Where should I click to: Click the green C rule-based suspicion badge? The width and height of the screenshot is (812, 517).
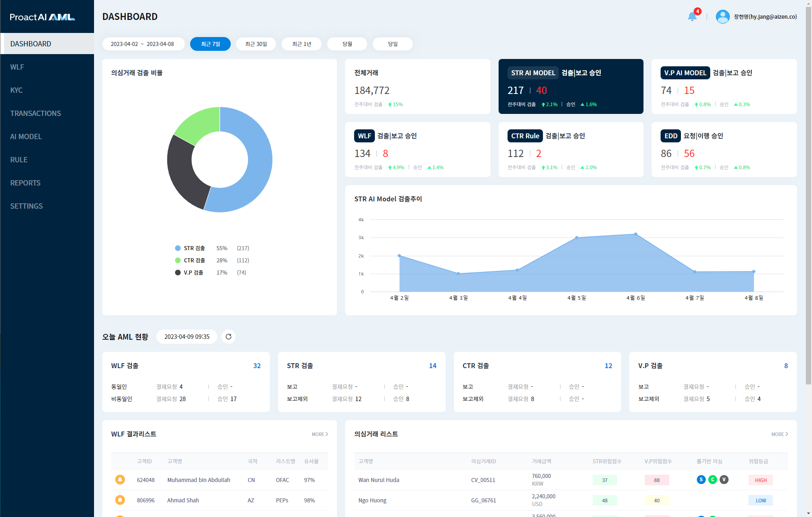(712, 480)
